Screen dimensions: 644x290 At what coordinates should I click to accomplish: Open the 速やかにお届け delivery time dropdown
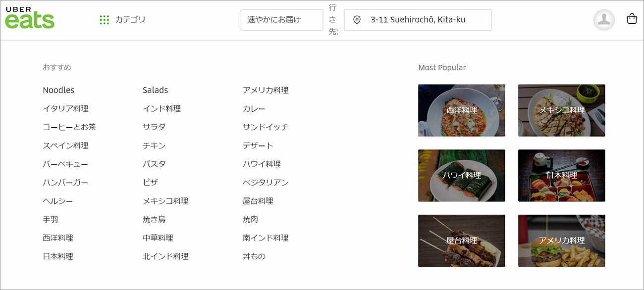(282, 20)
